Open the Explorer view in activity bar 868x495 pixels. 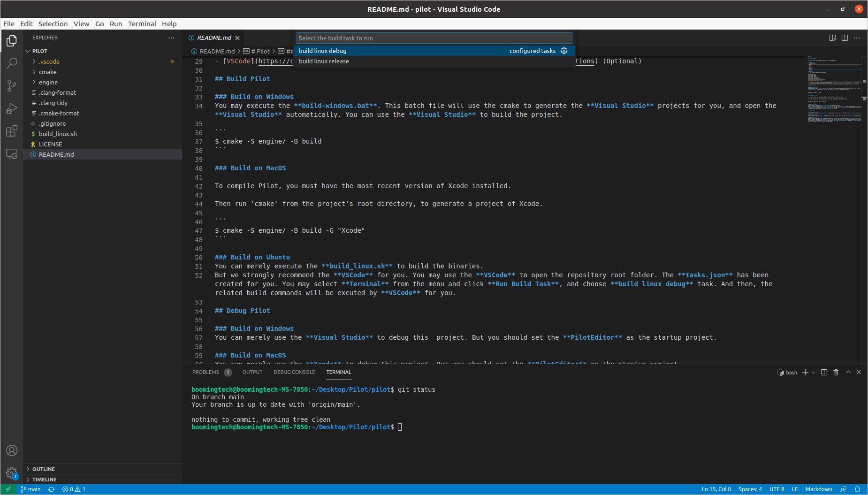(12, 41)
